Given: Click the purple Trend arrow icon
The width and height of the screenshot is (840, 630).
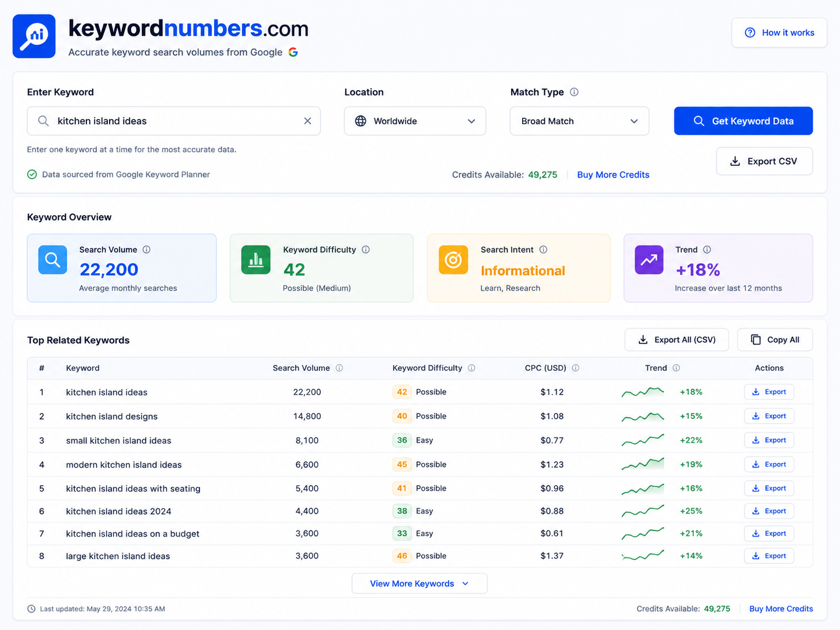Looking at the screenshot, I should tap(649, 259).
